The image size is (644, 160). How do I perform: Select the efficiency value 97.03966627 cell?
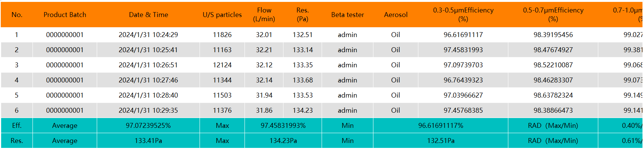tap(463, 95)
